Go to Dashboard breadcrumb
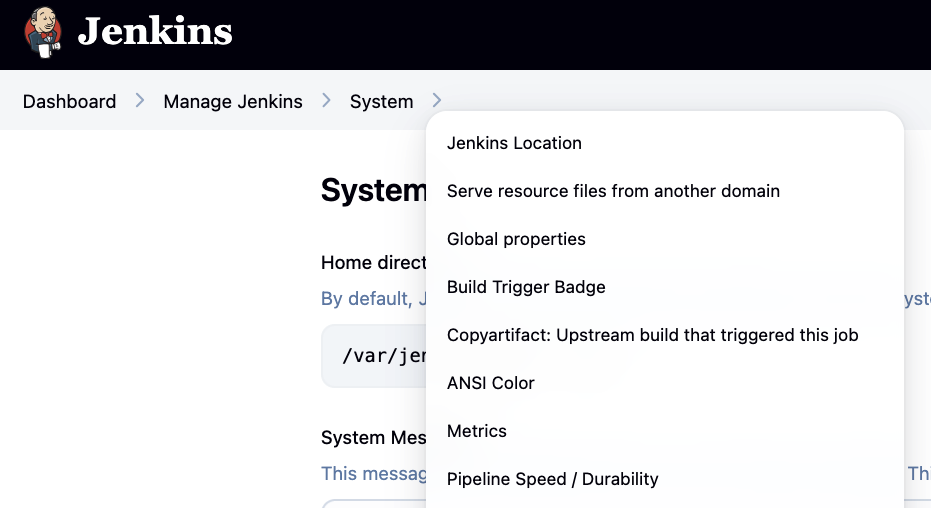This screenshot has height=508, width=931. pyautogui.click(x=69, y=101)
